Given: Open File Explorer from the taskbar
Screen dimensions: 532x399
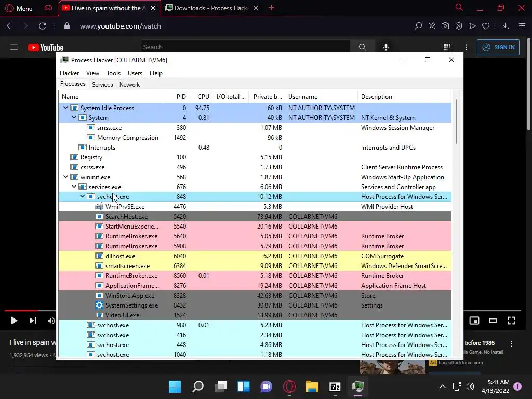Looking at the screenshot, I should 312,387.
